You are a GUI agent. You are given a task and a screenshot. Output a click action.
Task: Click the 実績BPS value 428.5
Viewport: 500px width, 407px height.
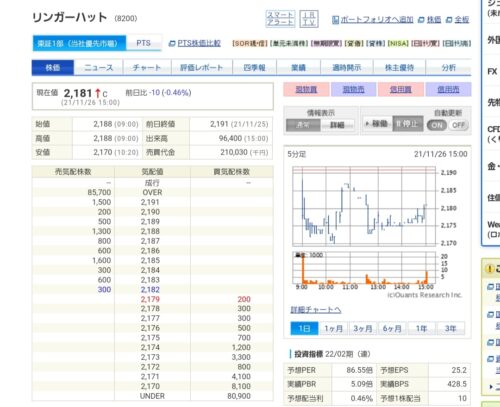coord(457,384)
